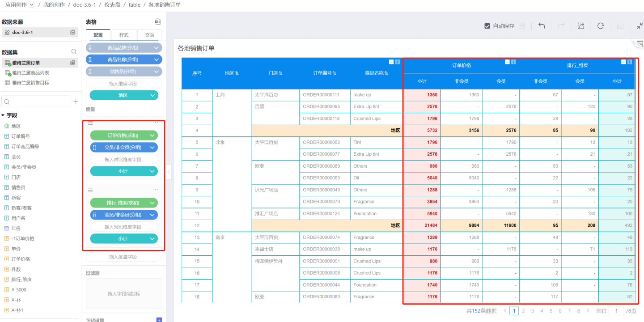Open the 订单价格(求和) measure dropdown
The height and width of the screenshot is (322, 644).
pyautogui.click(x=153, y=136)
